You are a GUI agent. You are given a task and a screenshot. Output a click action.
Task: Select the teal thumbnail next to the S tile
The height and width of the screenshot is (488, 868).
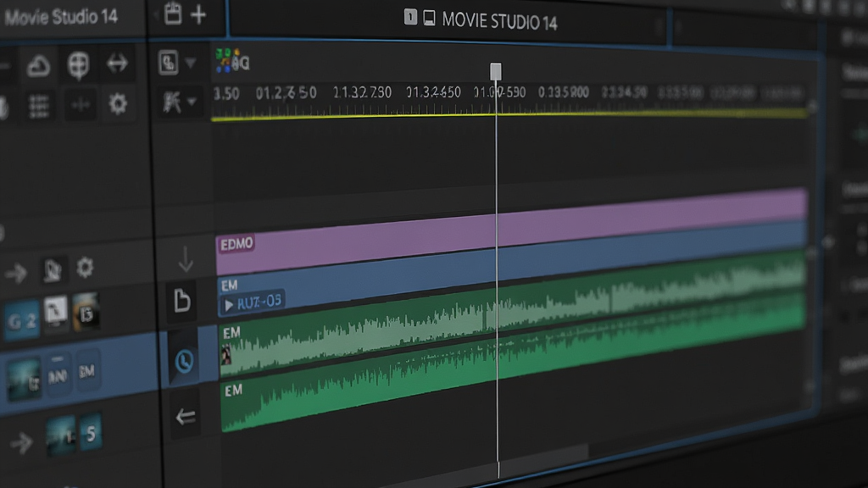(60, 436)
